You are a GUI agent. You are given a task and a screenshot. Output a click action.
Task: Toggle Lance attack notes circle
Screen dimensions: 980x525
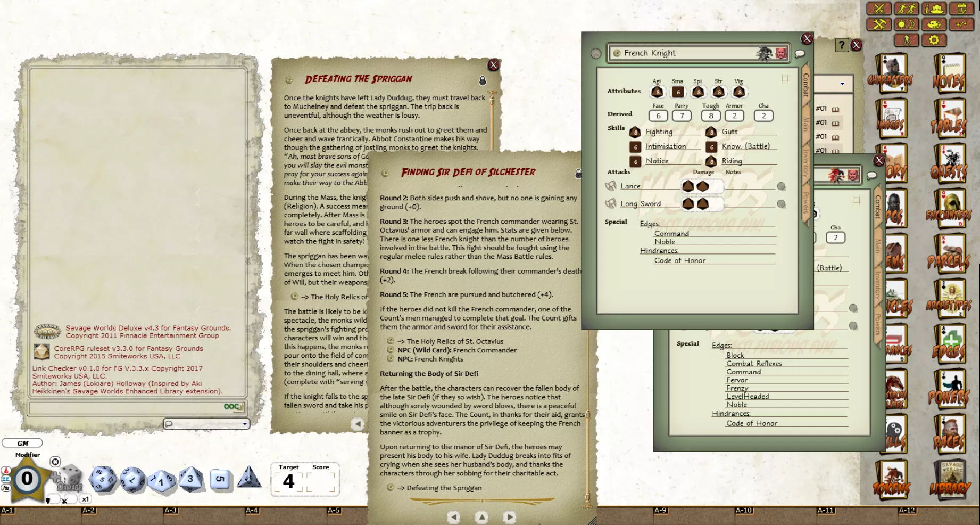click(781, 186)
